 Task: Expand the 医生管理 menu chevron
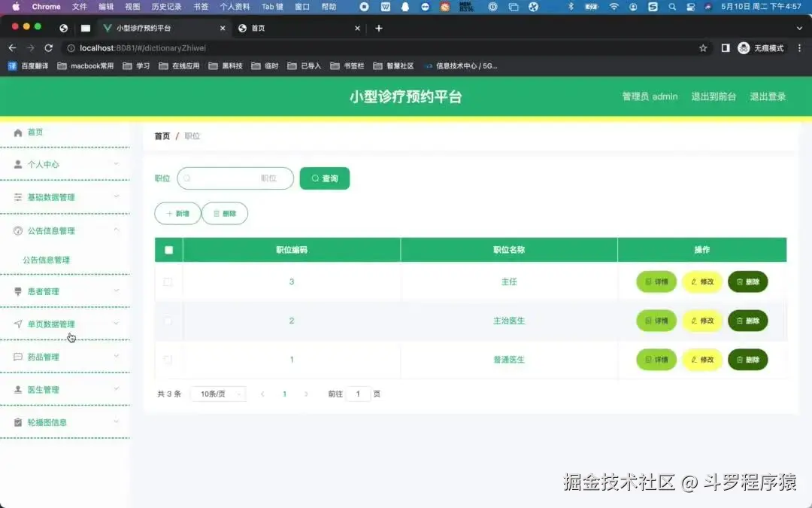point(116,389)
